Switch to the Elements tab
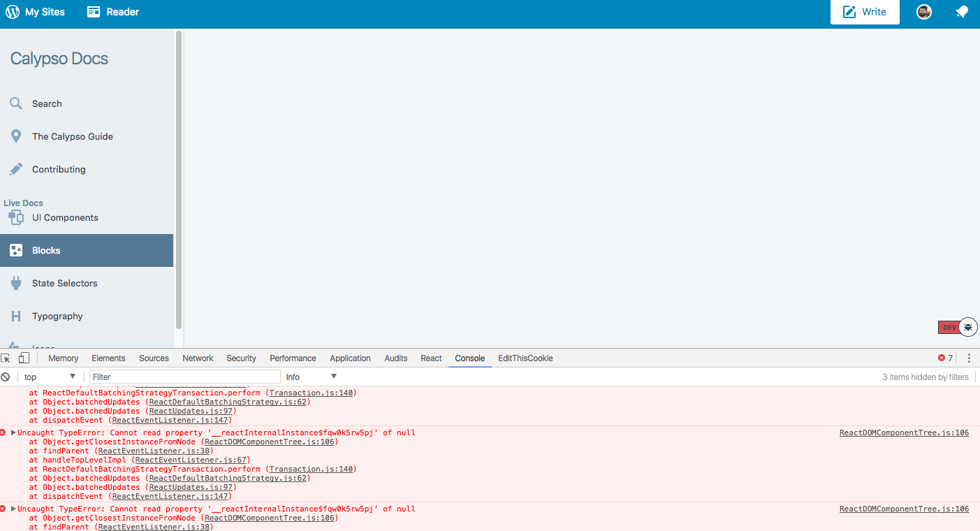The width and height of the screenshot is (980, 531). coord(108,358)
